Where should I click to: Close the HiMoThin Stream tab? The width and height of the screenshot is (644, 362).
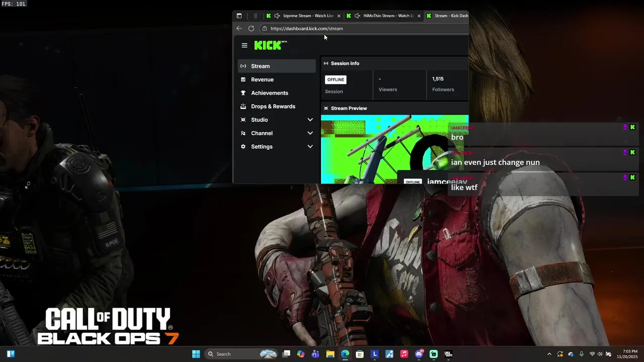pos(419,16)
